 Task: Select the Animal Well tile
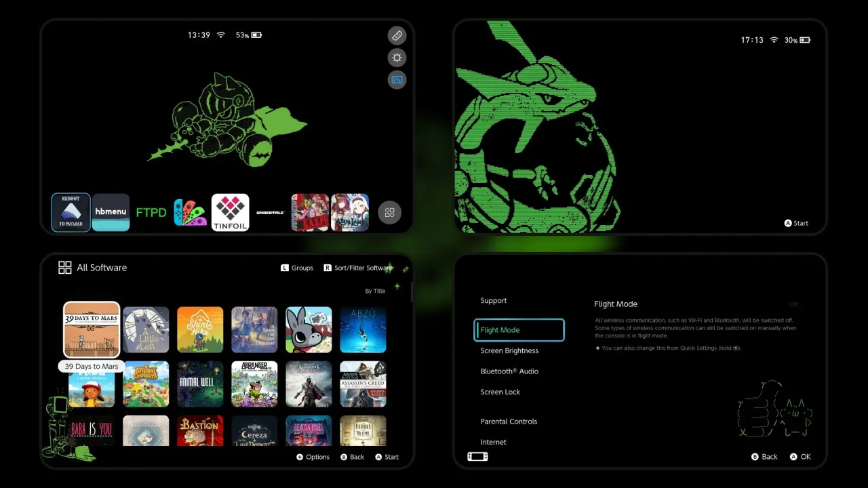tap(200, 384)
